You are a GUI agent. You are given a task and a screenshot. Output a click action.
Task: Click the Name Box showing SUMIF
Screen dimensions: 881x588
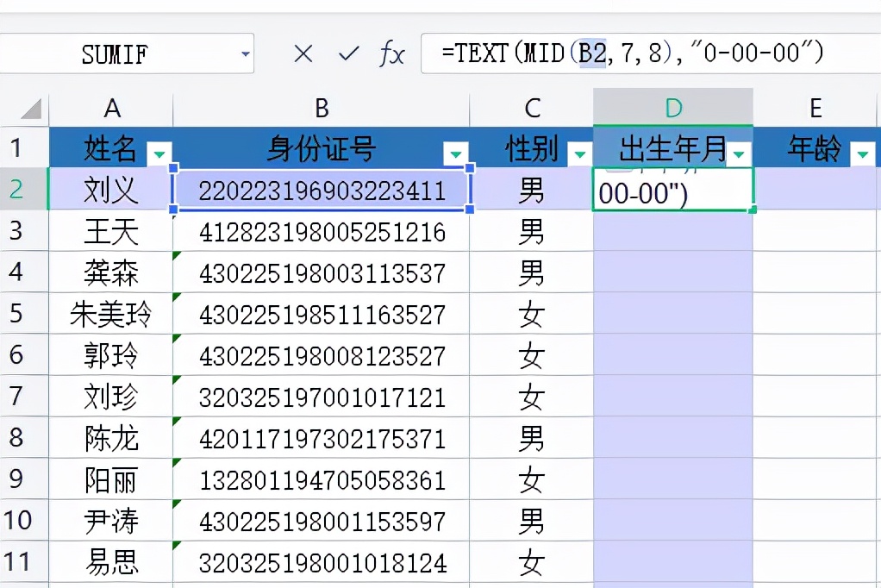point(115,54)
